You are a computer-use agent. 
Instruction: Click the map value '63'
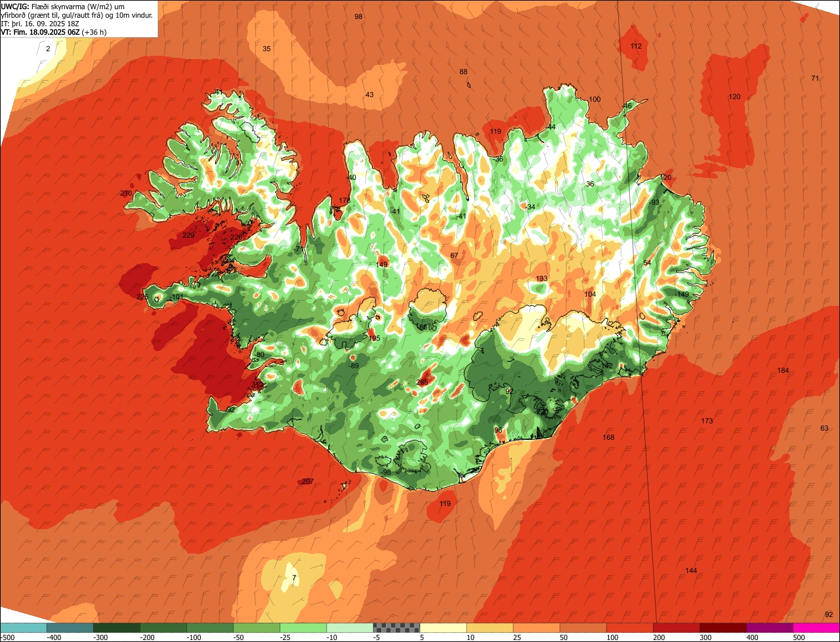pos(824,428)
